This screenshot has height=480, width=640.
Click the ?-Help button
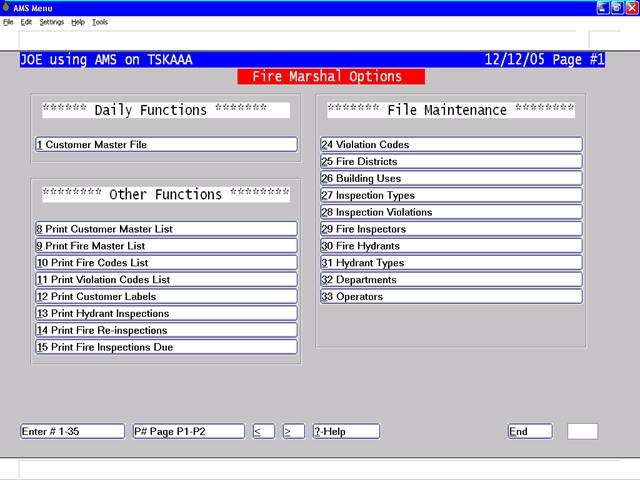(346, 432)
